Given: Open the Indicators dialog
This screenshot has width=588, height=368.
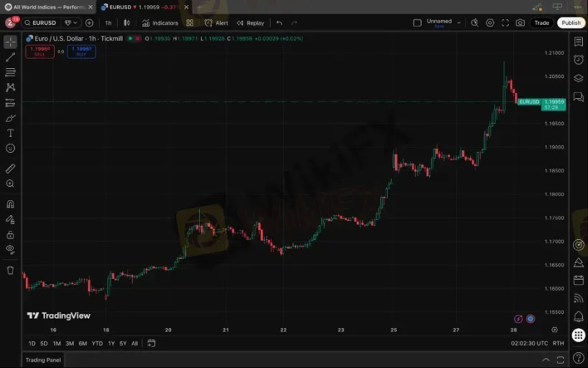Looking at the screenshot, I should coord(160,23).
